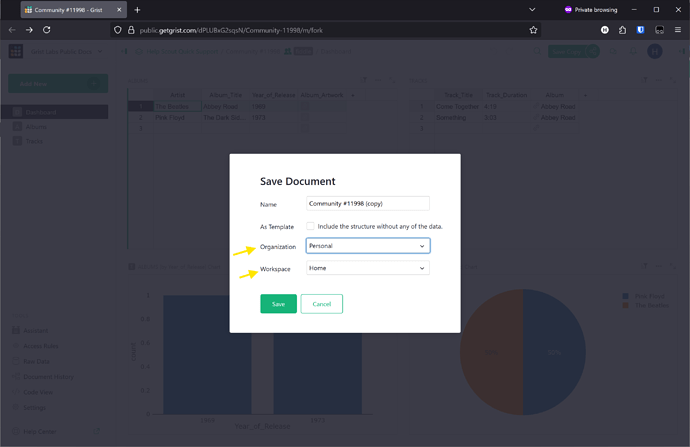The image size is (690, 447).
Task: Go forward to the next page
Action: point(29,30)
